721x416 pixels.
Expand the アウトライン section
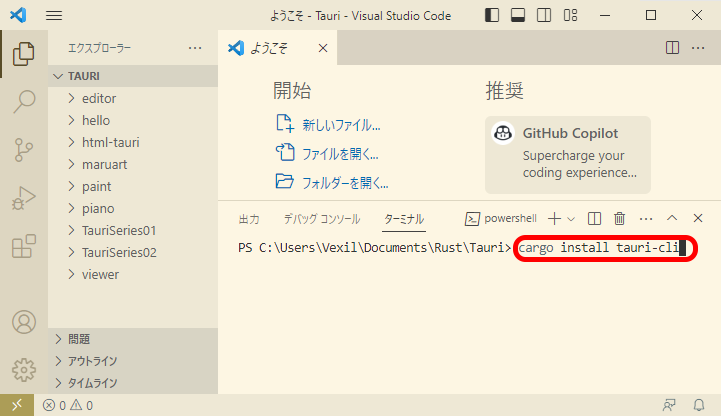[x=92, y=361]
